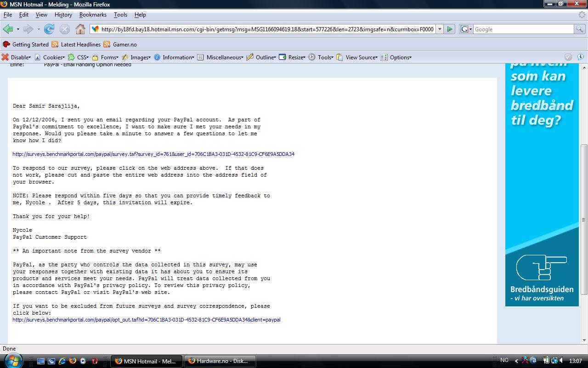Open the History menu
This screenshot has height=368, width=588.
click(x=63, y=15)
